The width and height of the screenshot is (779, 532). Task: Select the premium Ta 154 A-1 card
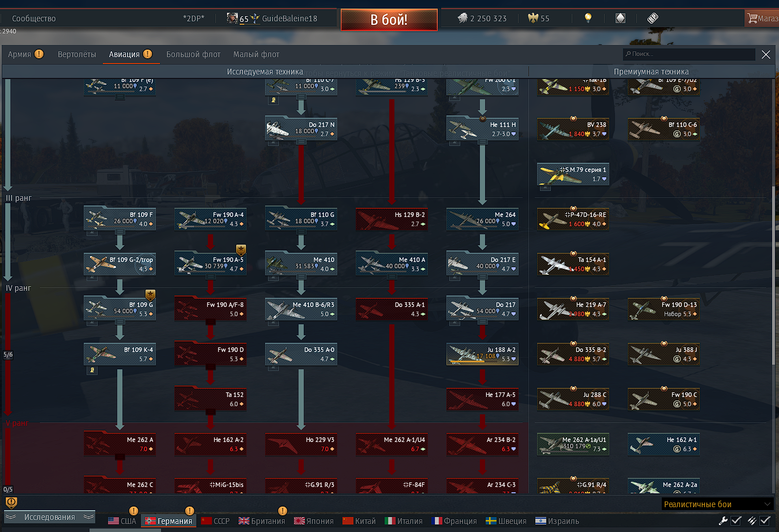click(573, 264)
